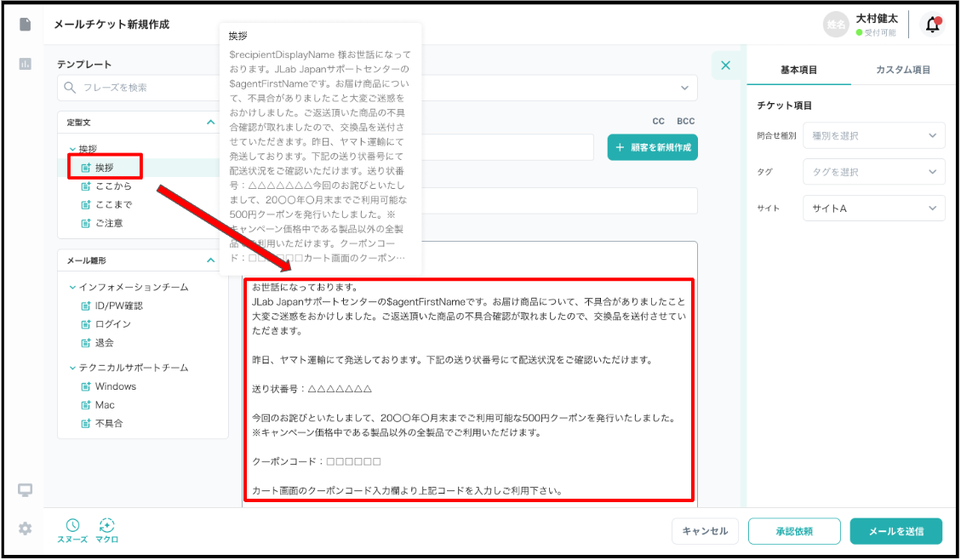This screenshot has width=961, height=560.
Task: Collapse the メール雛形 section
Action: pyautogui.click(x=211, y=260)
